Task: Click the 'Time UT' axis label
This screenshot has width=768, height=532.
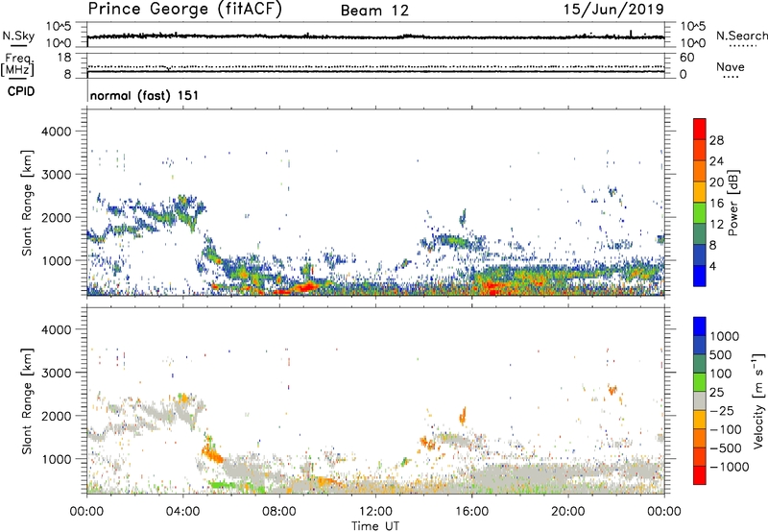Action: tap(375, 526)
